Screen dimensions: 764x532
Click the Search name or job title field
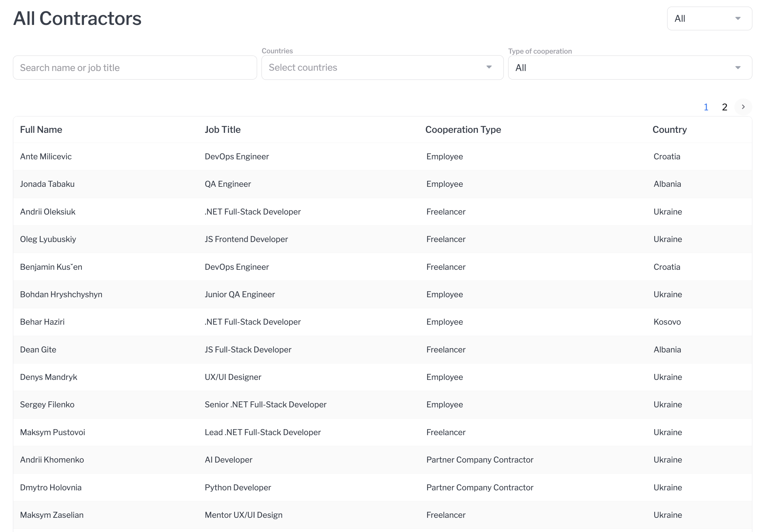(x=135, y=68)
